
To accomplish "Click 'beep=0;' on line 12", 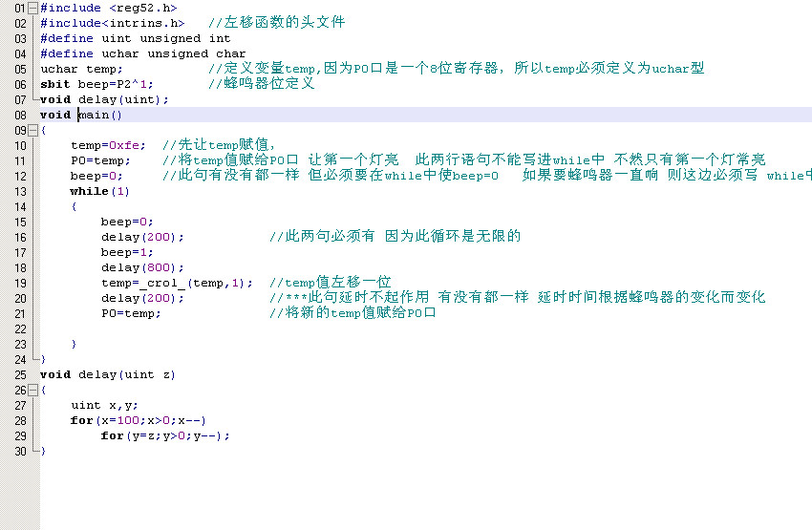I will click(96, 176).
